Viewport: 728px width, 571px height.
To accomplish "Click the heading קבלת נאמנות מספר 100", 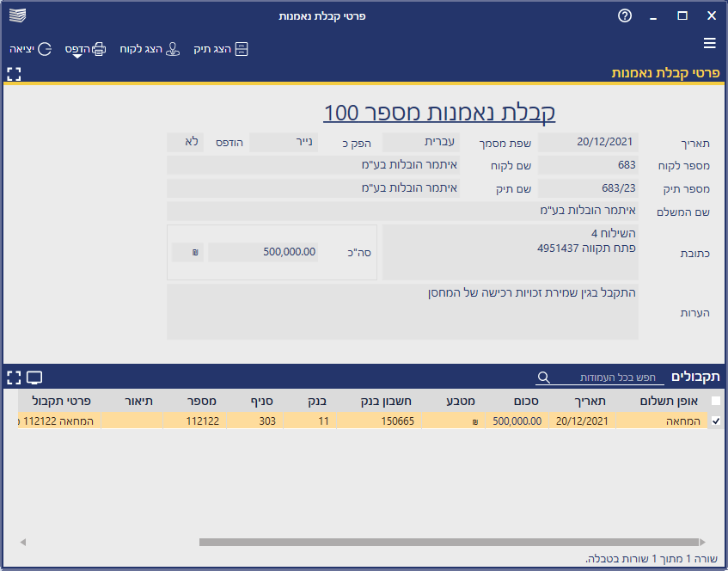I will coord(439,113).
